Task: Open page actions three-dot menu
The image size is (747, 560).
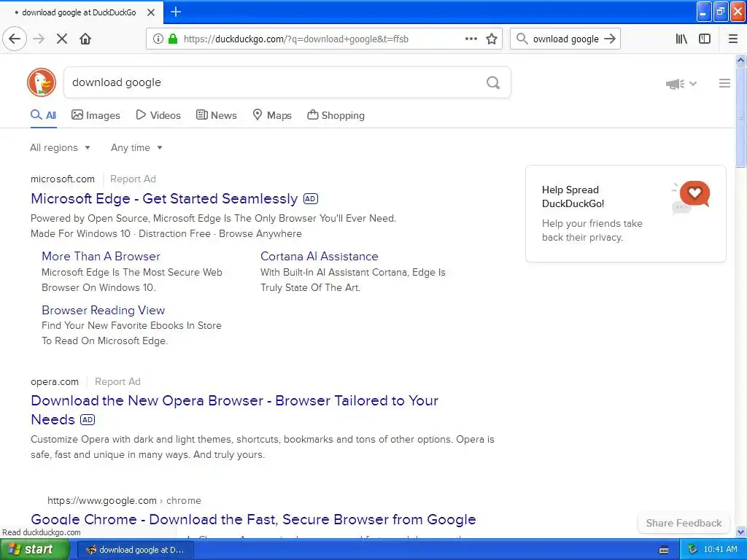Action: tap(471, 39)
